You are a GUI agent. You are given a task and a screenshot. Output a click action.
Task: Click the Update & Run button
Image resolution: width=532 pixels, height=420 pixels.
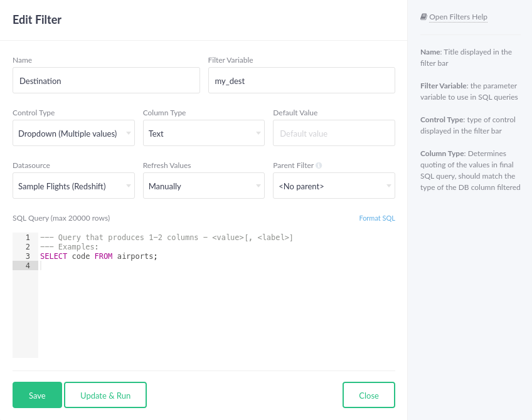105,395
